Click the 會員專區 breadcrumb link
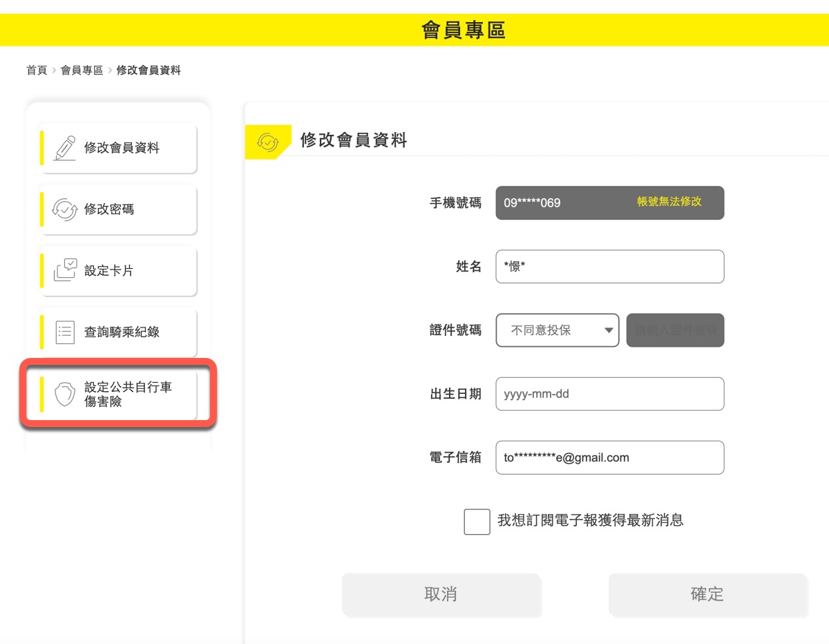Image resolution: width=829 pixels, height=644 pixels. (x=82, y=70)
